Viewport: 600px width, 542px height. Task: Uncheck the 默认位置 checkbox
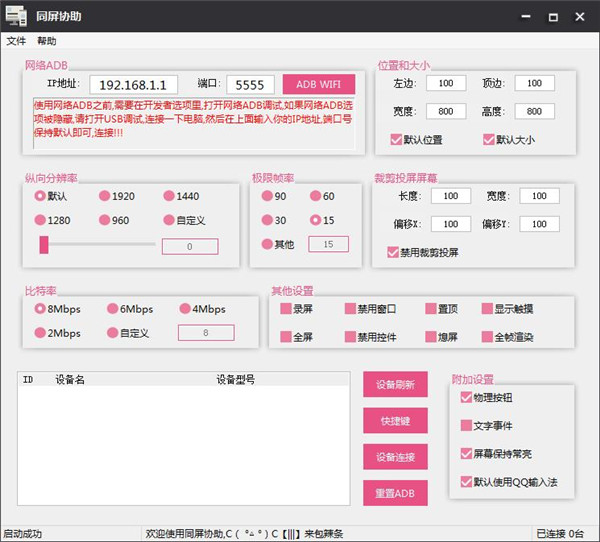(x=397, y=140)
